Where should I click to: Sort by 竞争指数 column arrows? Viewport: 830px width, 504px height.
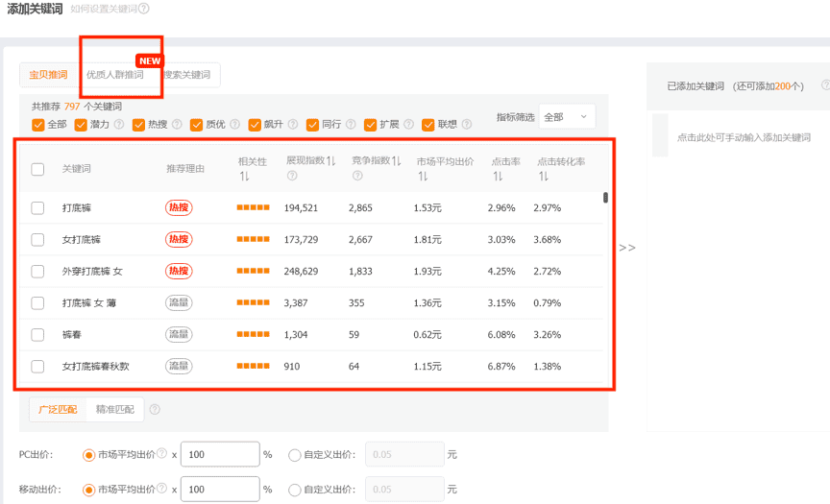click(x=397, y=160)
